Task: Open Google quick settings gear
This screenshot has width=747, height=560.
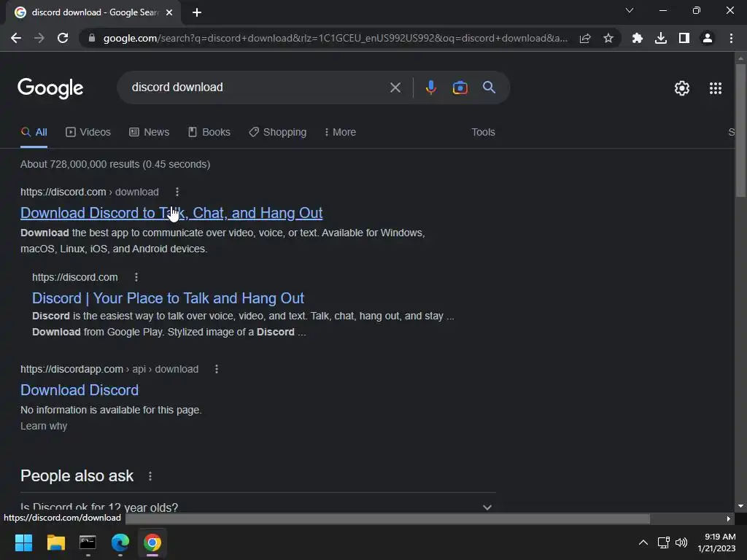Action: pyautogui.click(x=682, y=88)
